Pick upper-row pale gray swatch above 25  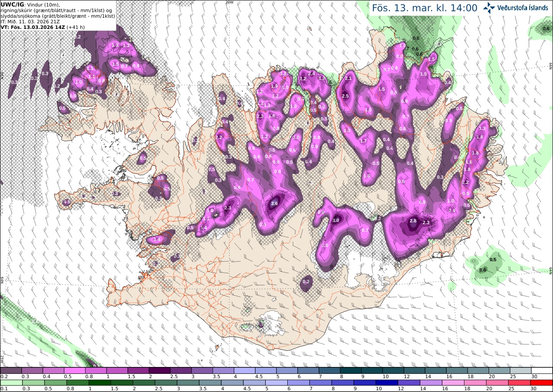pos(521,370)
